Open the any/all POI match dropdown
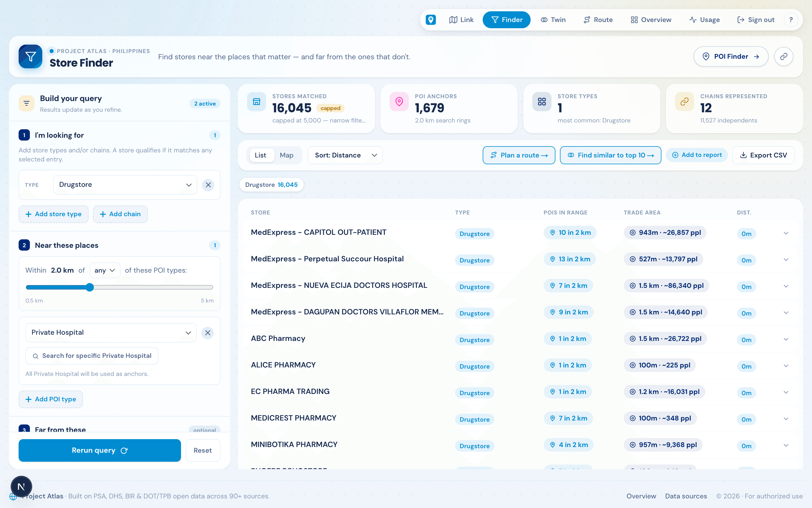Image resolution: width=812 pixels, height=508 pixels. pyautogui.click(x=105, y=270)
